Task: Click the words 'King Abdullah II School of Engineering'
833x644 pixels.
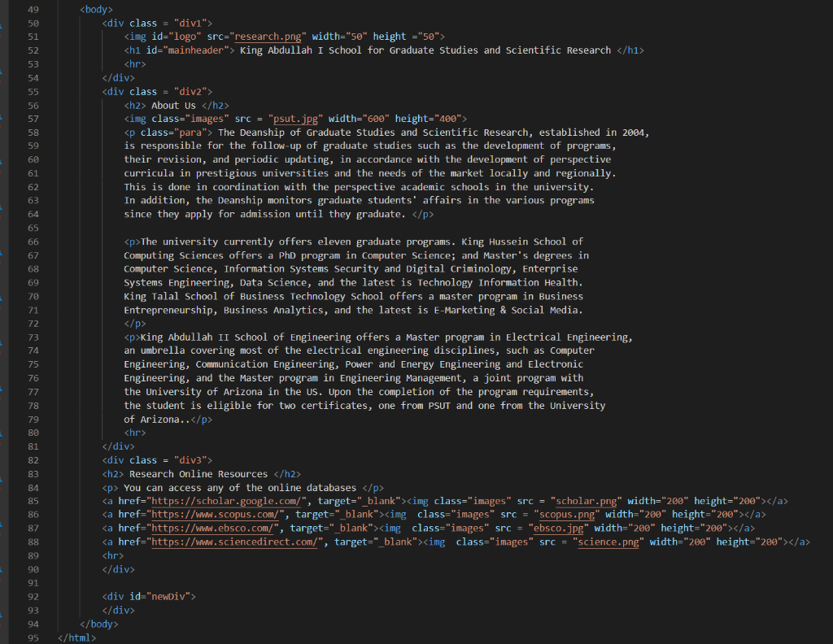Action: [246, 337]
